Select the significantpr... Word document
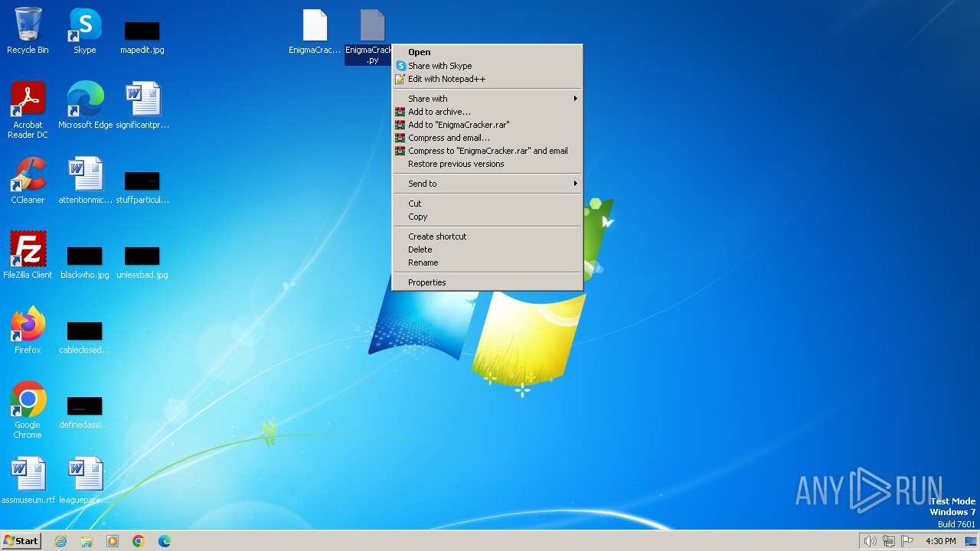This screenshot has width=980, height=551. click(142, 105)
